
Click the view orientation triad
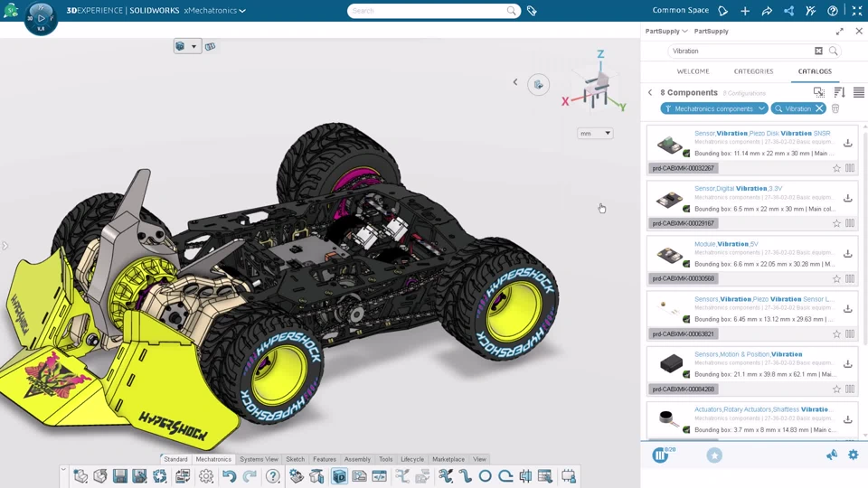pos(595,83)
